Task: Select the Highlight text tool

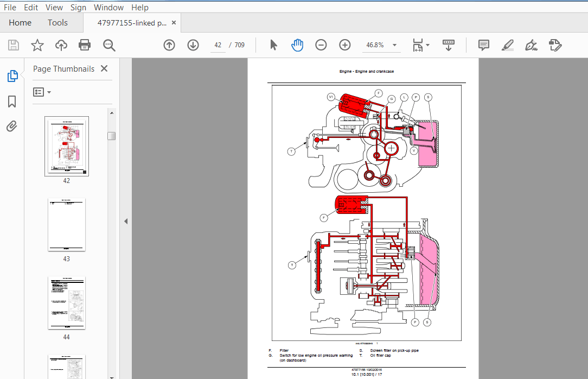Action: pos(507,45)
